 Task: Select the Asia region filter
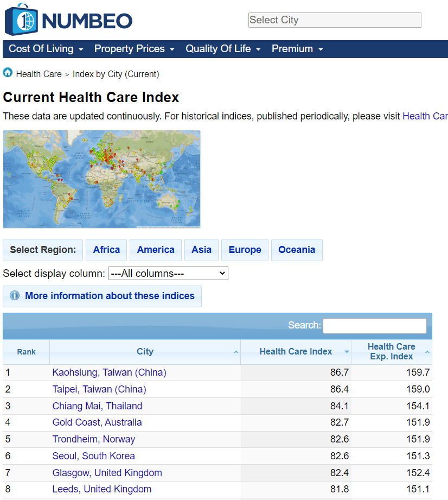pos(201,250)
